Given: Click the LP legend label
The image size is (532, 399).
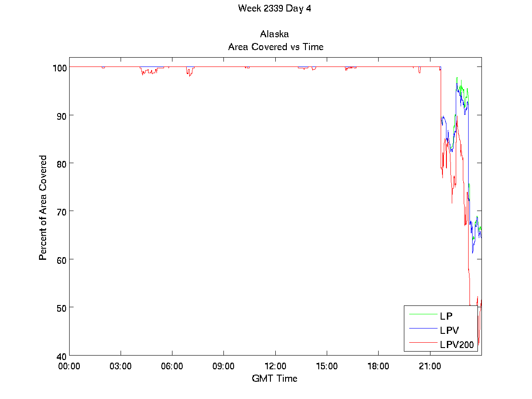Looking at the screenshot, I should click(446, 316).
